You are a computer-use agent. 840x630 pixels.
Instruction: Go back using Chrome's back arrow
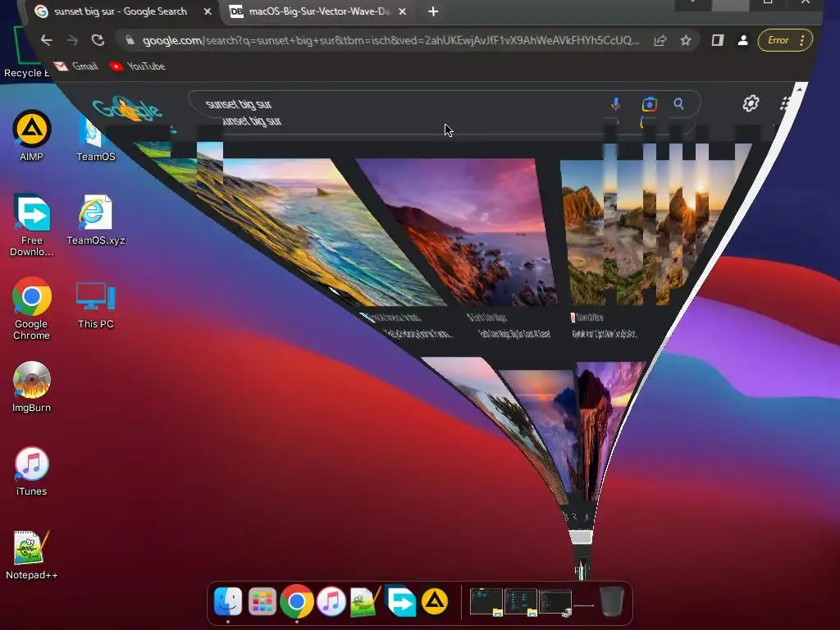(47, 40)
